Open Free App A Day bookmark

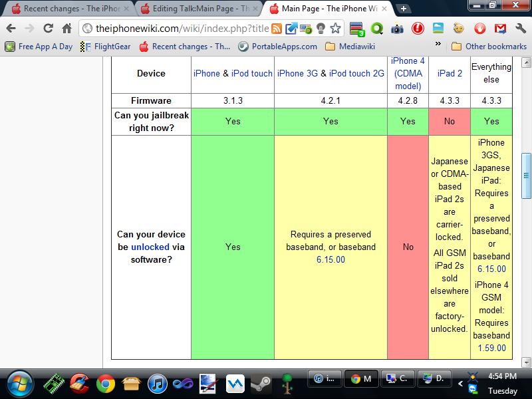click(x=39, y=47)
